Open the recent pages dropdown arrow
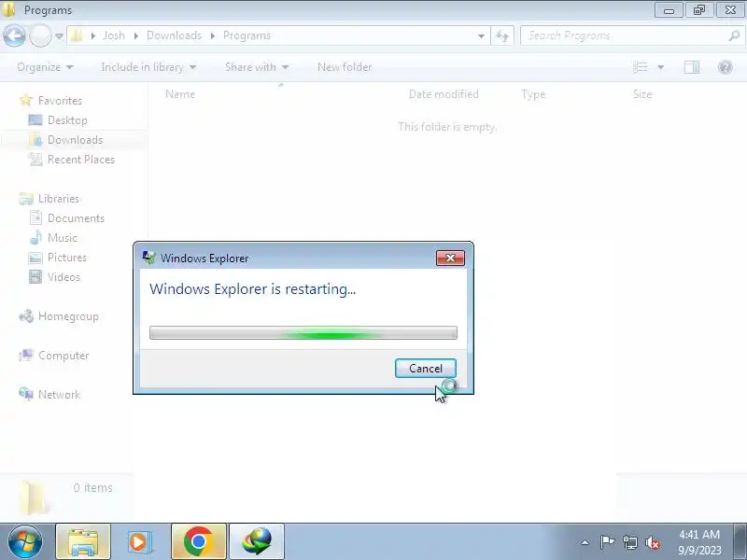This screenshot has height=560, width=747. tap(59, 35)
